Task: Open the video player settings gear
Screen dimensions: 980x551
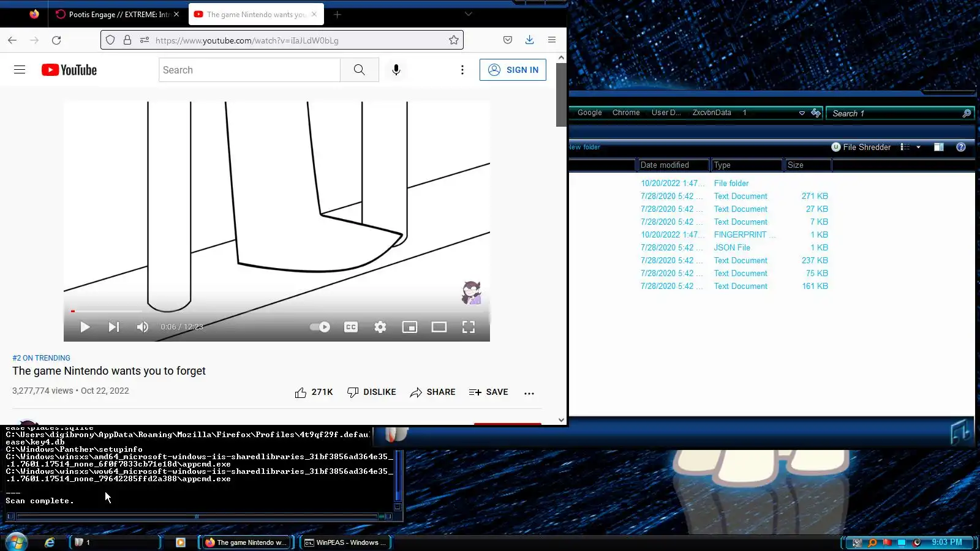Action: click(380, 327)
